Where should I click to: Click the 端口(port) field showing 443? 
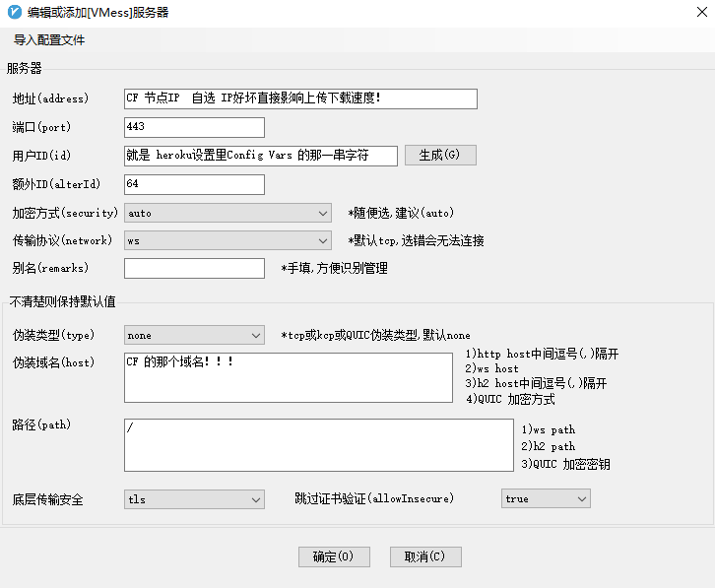pos(194,127)
